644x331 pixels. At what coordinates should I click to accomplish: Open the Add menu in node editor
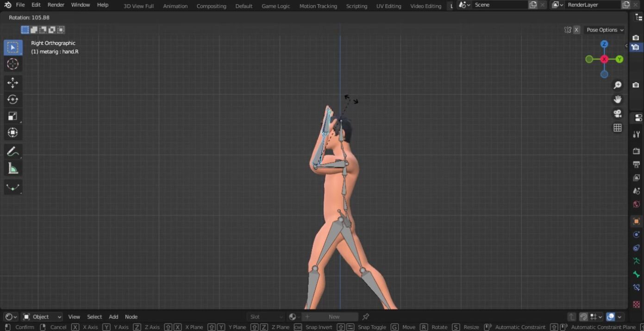click(113, 317)
